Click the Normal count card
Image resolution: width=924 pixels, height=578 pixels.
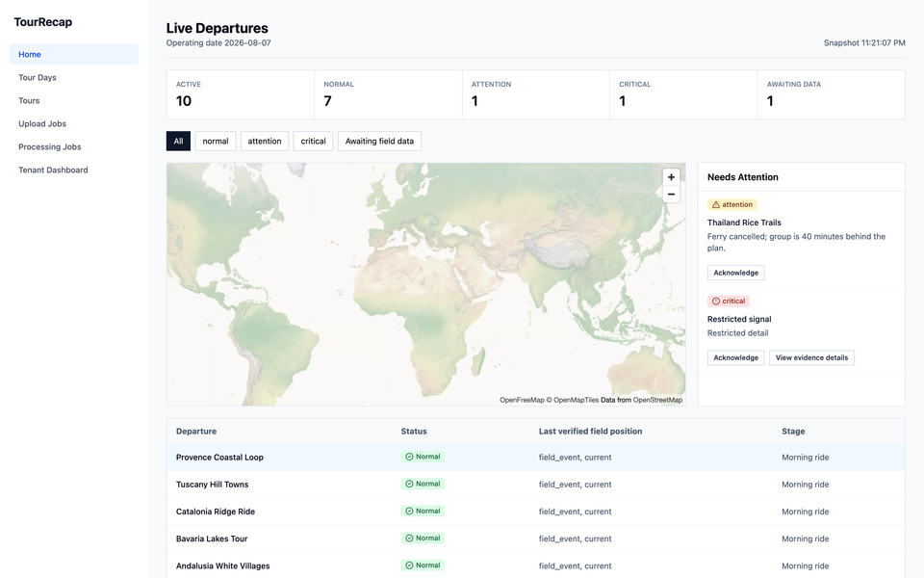pyautogui.click(x=388, y=95)
